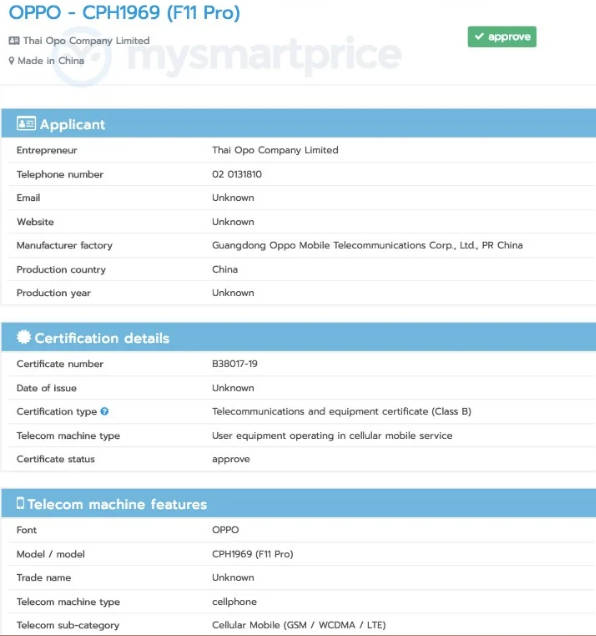596x636 pixels.
Task: Select the User equipment operating in cellular text
Action: [x=332, y=436]
